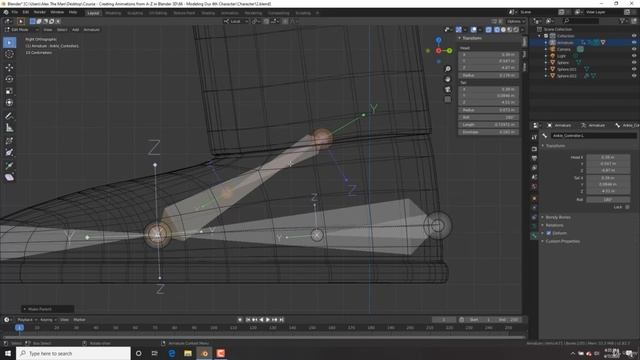This screenshot has width=640, height=360.
Task: Toggle visibility eye for Light in outliner
Action: [634, 56]
